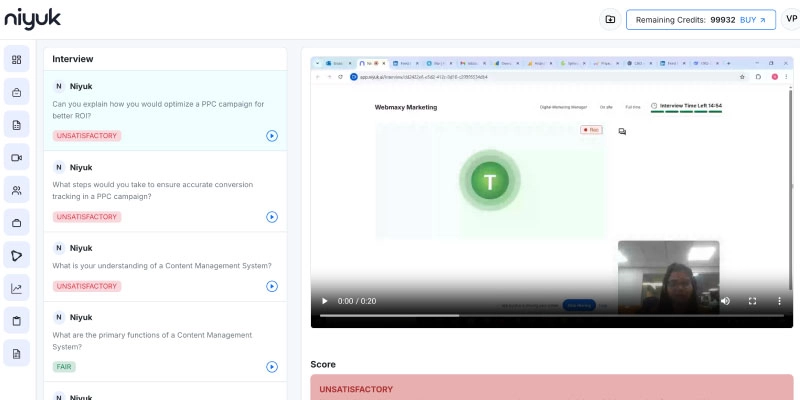Mute the interview video audio
Screen dimensions: 800x400
pyautogui.click(x=725, y=300)
